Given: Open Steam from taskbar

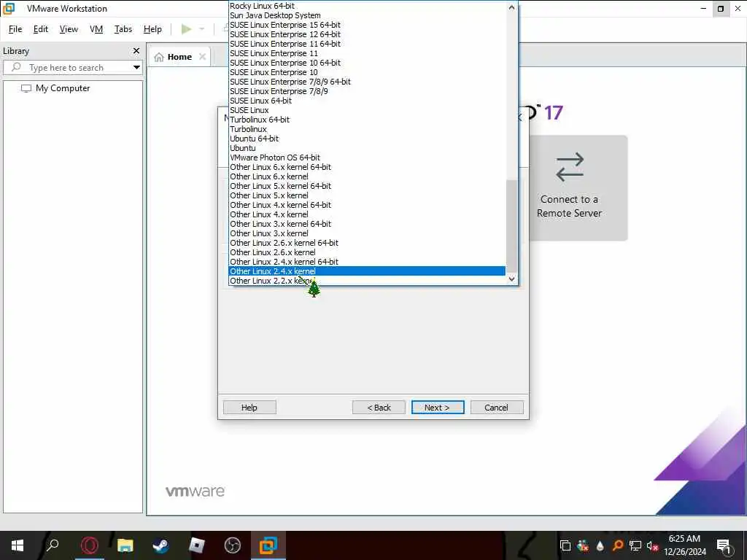Looking at the screenshot, I should click(x=160, y=545).
